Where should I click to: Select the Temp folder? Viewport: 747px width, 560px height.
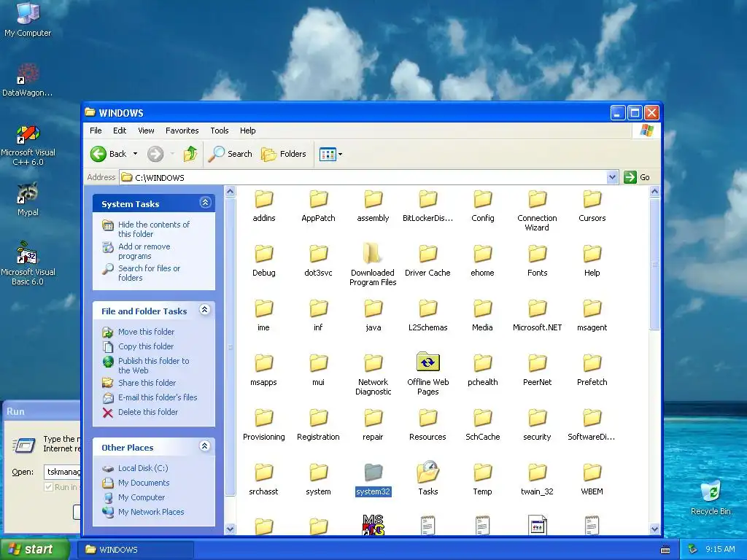click(483, 472)
